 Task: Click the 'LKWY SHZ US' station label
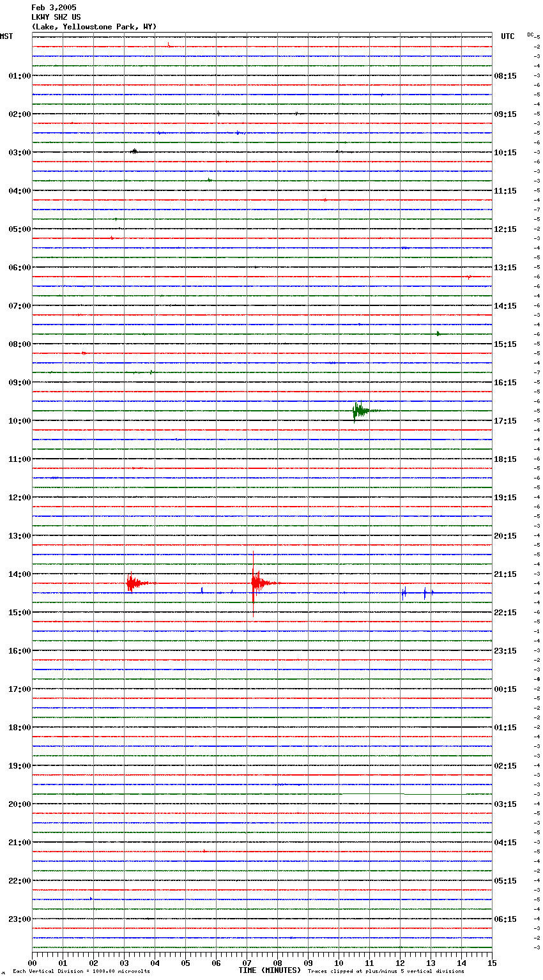click(56, 17)
